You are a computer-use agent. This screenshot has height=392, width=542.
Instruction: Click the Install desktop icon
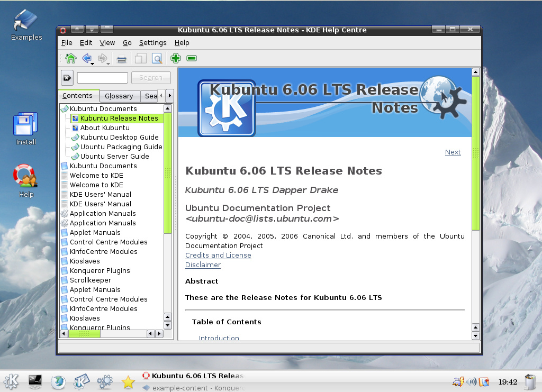coord(26,129)
